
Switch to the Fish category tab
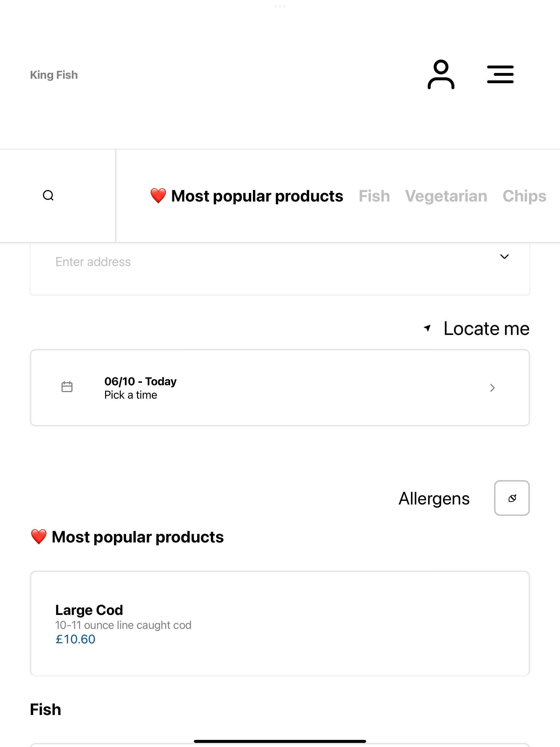(x=374, y=196)
